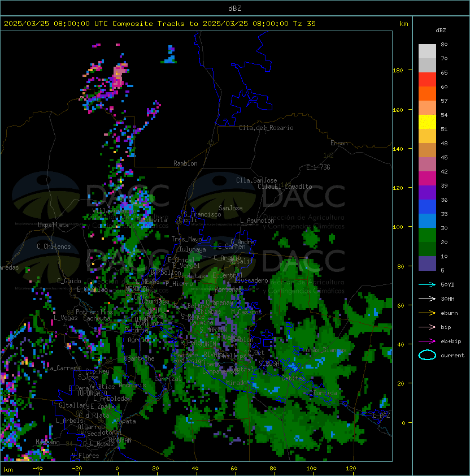Click the 'S_Francisco' map label
Screen dimensions: 470x476
(202, 214)
